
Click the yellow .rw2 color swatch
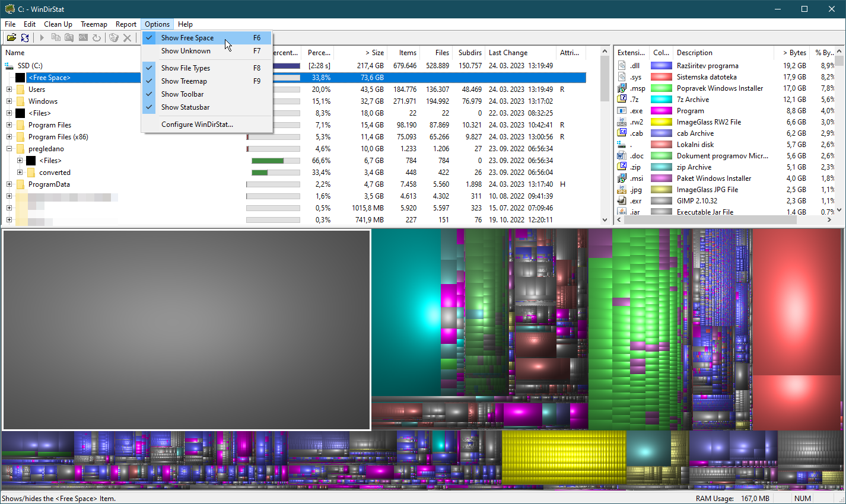tap(661, 122)
